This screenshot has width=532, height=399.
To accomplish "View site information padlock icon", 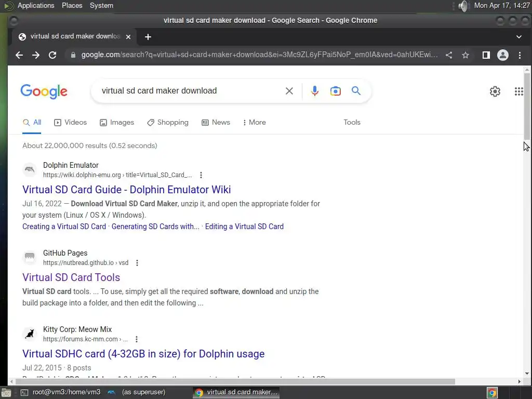I will point(73,55).
